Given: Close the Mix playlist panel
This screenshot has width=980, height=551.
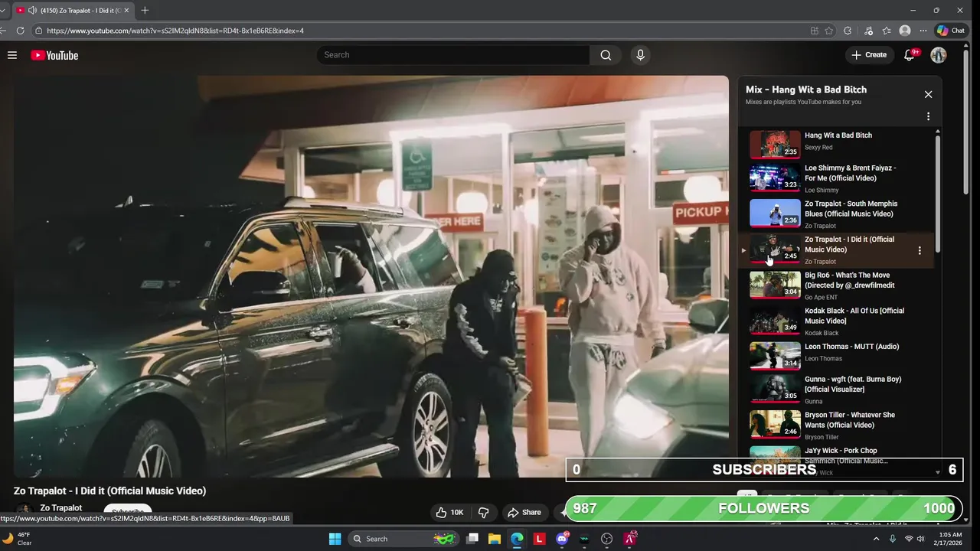Looking at the screenshot, I should [x=928, y=94].
